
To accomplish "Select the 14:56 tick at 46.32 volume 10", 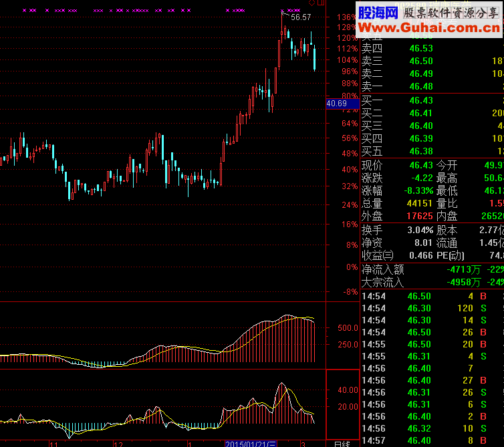I will pyautogui.click(x=432, y=429).
